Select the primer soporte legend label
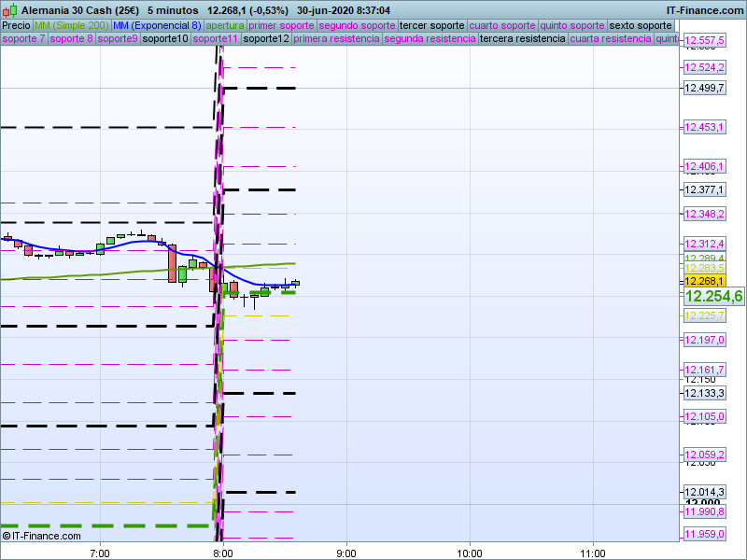747x560 pixels. click(281, 25)
